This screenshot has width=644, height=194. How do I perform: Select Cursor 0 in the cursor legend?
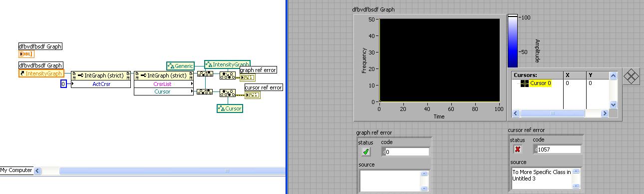[x=541, y=83]
